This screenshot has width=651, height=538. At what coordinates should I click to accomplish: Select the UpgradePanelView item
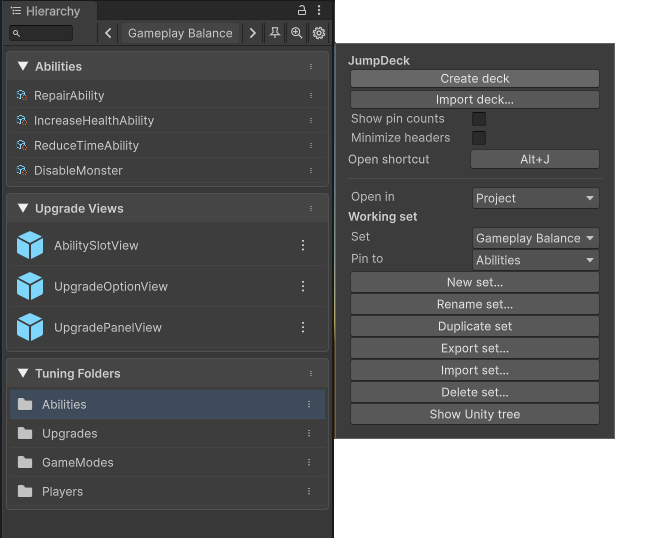pos(168,327)
